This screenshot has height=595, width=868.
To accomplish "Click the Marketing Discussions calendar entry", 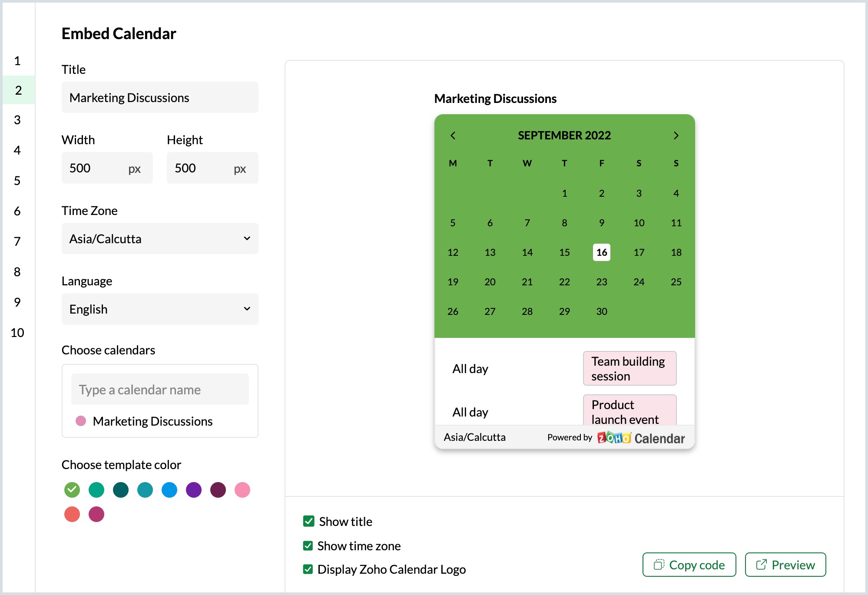I will tap(153, 421).
